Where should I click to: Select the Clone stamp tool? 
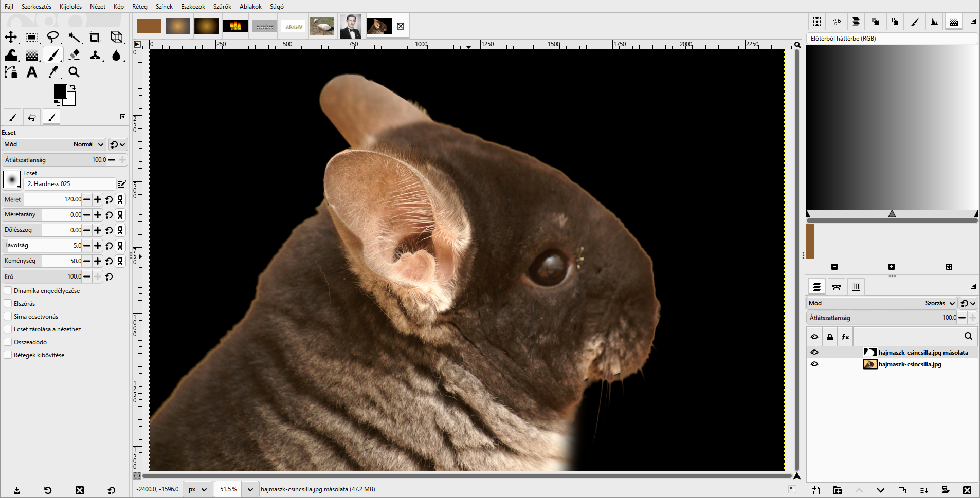95,55
